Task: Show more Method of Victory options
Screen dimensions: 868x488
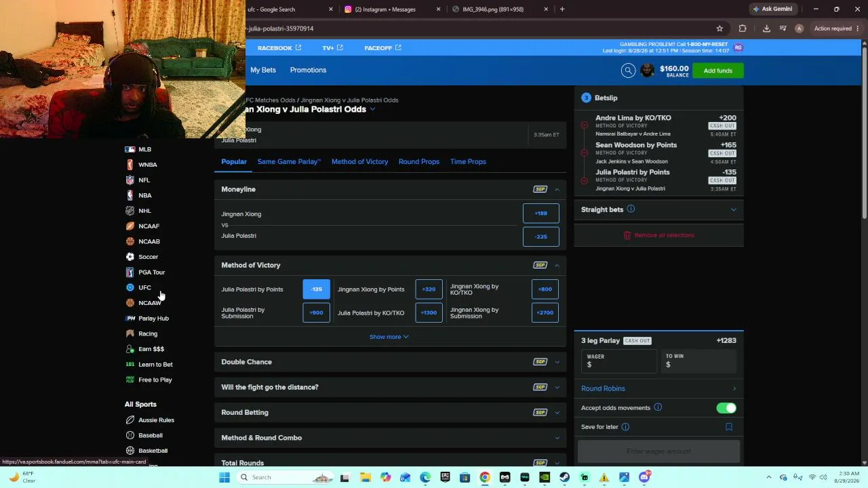Action: pos(389,337)
